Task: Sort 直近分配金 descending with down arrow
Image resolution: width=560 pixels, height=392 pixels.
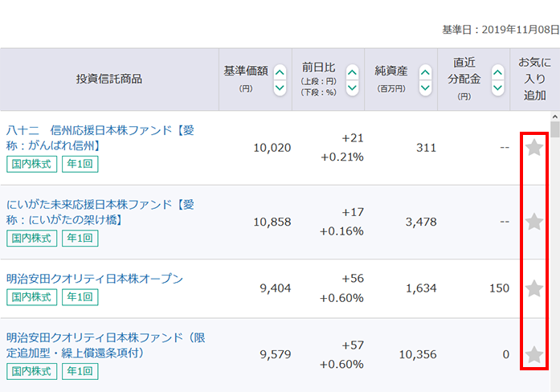Action: point(497,88)
